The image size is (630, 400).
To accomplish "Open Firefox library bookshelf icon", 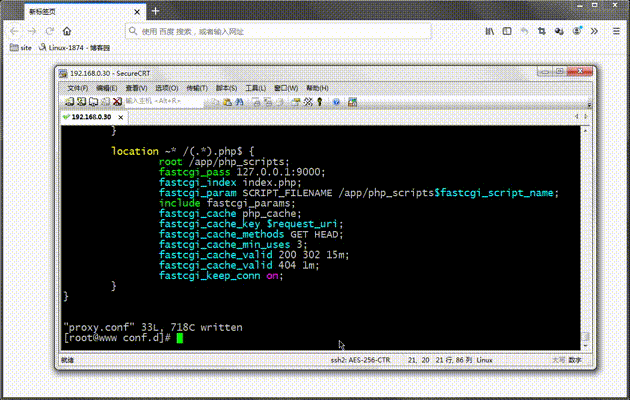I will pyautogui.click(x=489, y=31).
